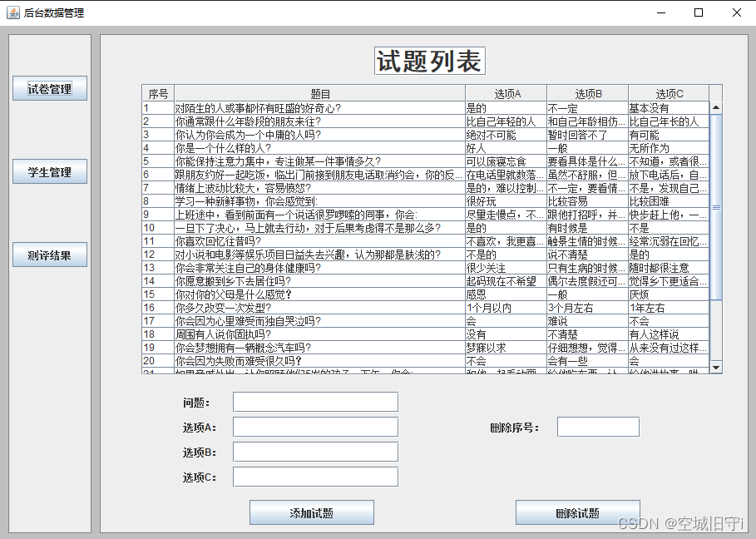Open 测评结果 from the sidebar

[49, 255]
